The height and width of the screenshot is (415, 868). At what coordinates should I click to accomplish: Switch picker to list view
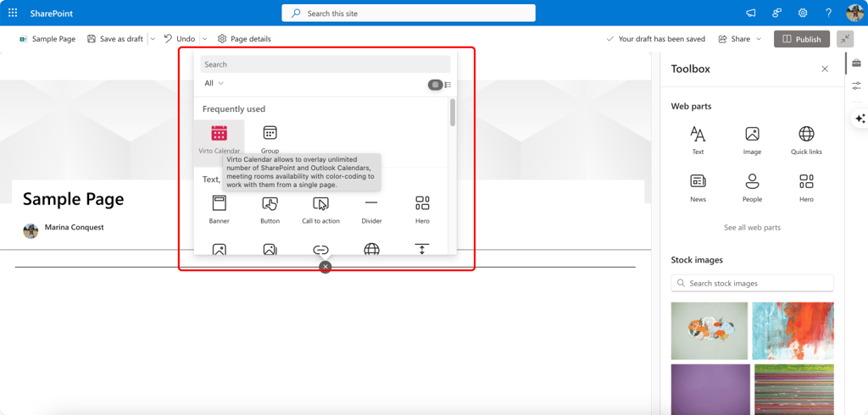coord(448,85)
